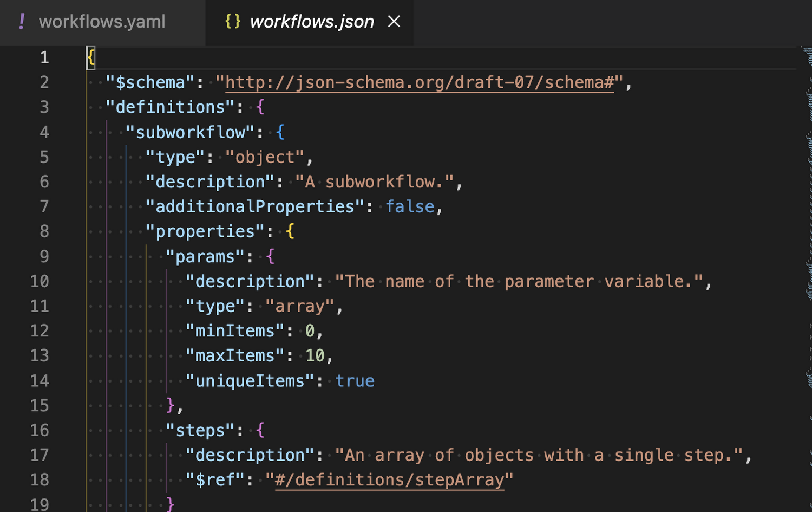
Task: Place cursor on "$schema" key
Action: [x=150, y=82]
